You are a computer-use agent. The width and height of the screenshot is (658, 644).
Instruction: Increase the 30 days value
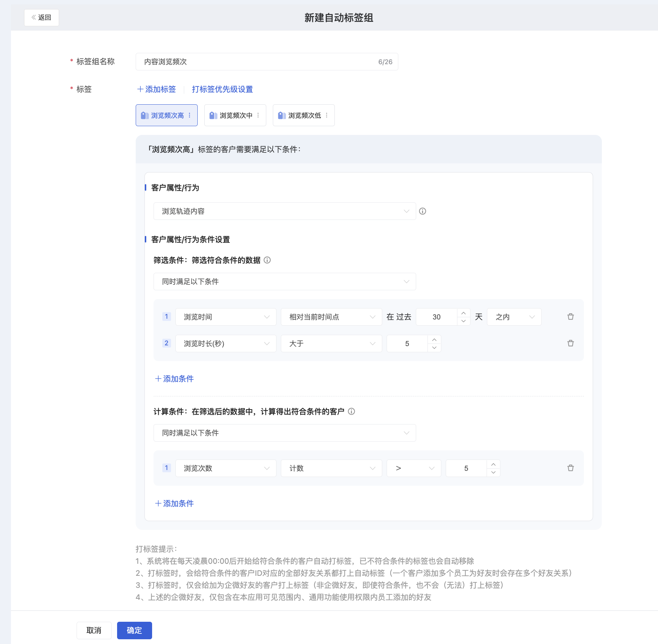[x=463, y=313]
